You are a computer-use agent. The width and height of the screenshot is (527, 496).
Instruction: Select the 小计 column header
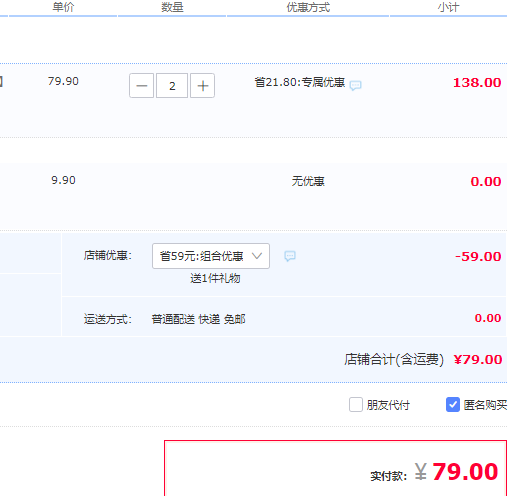click(448, 7)
